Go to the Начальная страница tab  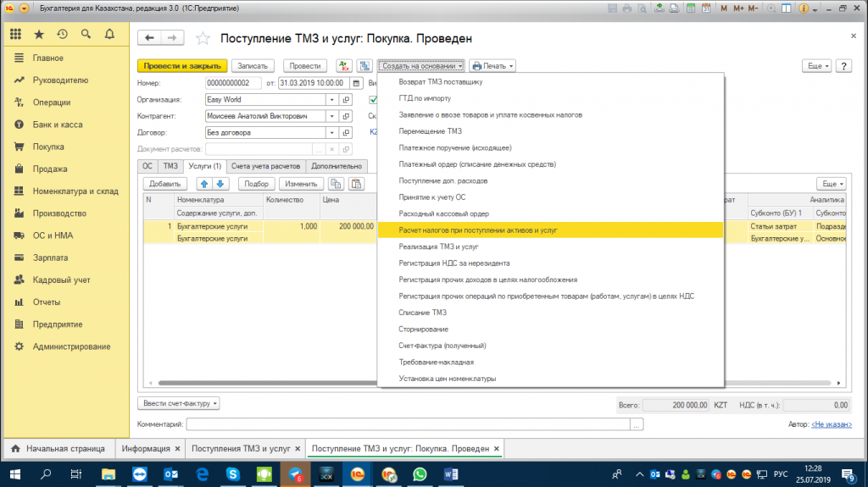pyautogui.click(x=58, y=449)
